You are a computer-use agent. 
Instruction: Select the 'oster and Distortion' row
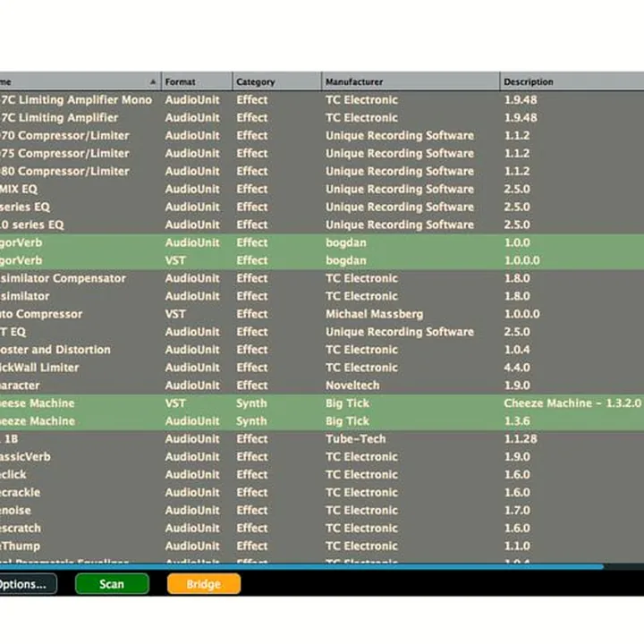pos(322,350)
